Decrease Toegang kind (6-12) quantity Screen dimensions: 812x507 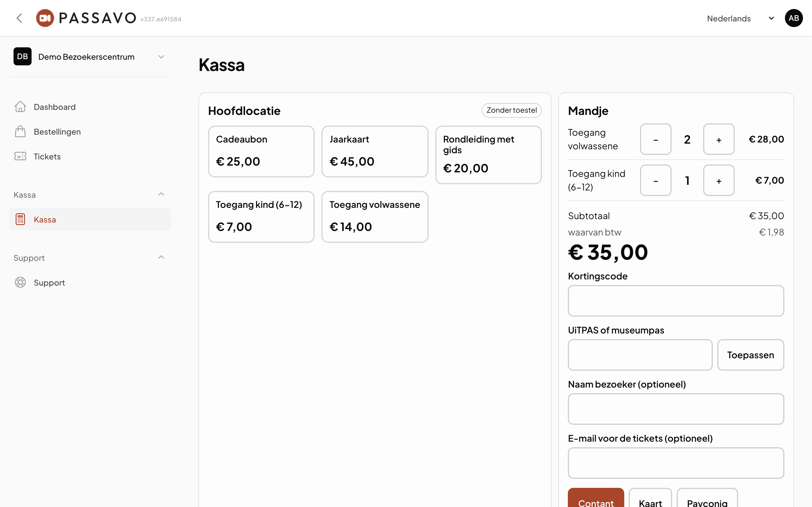point(656,180)
